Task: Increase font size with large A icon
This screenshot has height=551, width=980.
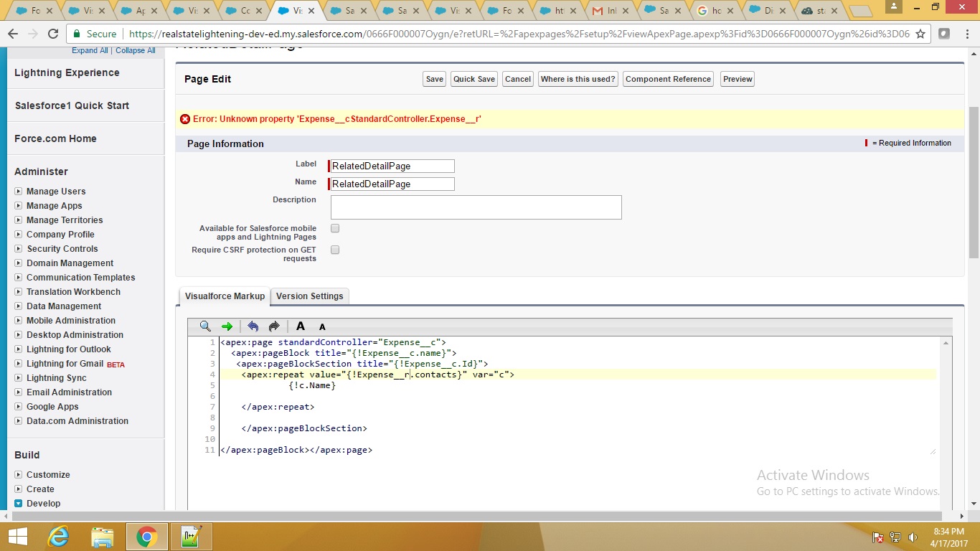Action: pyautogui.click(x=301, y=326)
